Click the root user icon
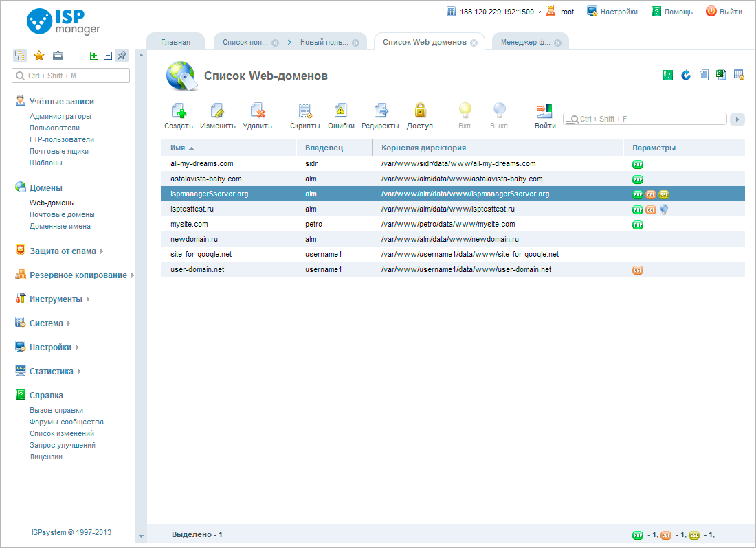This screenshot has height=548, width=756. click(x=551, y=12)
